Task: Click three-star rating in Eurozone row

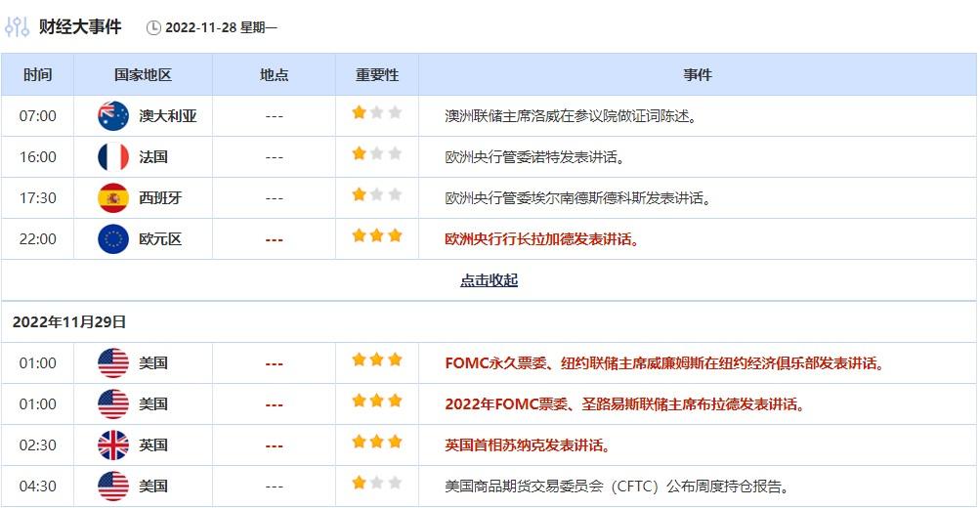Action: pos(376,236)
